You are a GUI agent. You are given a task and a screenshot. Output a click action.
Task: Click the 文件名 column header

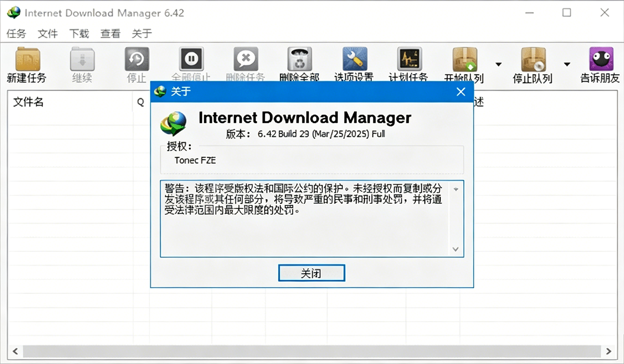pyautogui.click(x=28, y=102)
